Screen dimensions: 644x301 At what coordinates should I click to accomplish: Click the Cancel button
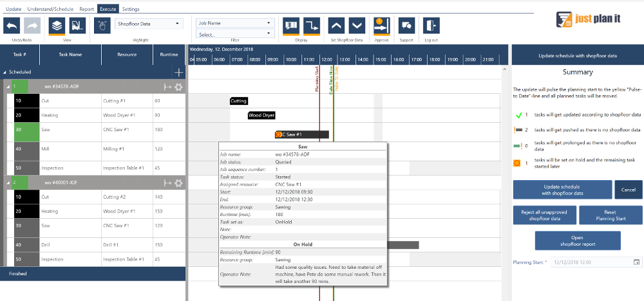pos(629,190)
